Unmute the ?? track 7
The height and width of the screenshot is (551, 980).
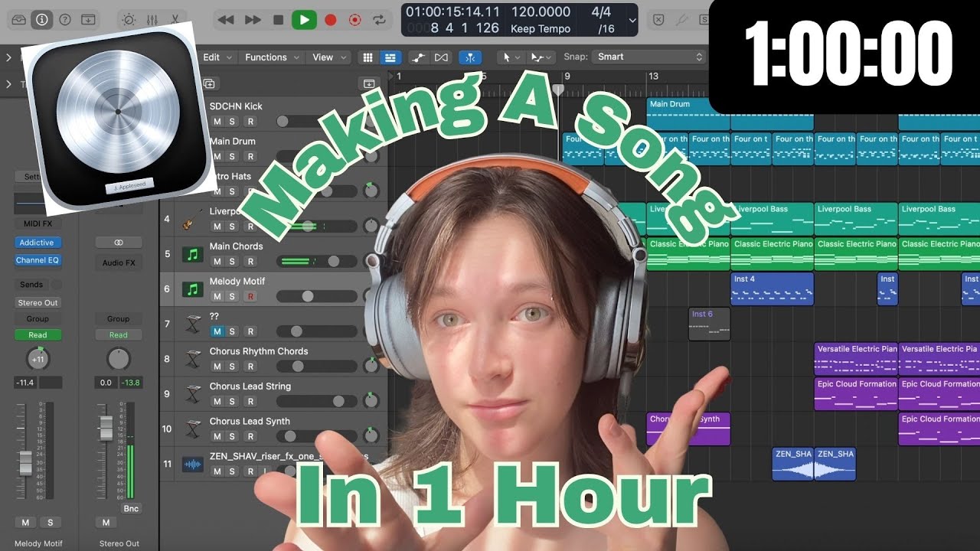pyautogui.click(x=217, y=331)
